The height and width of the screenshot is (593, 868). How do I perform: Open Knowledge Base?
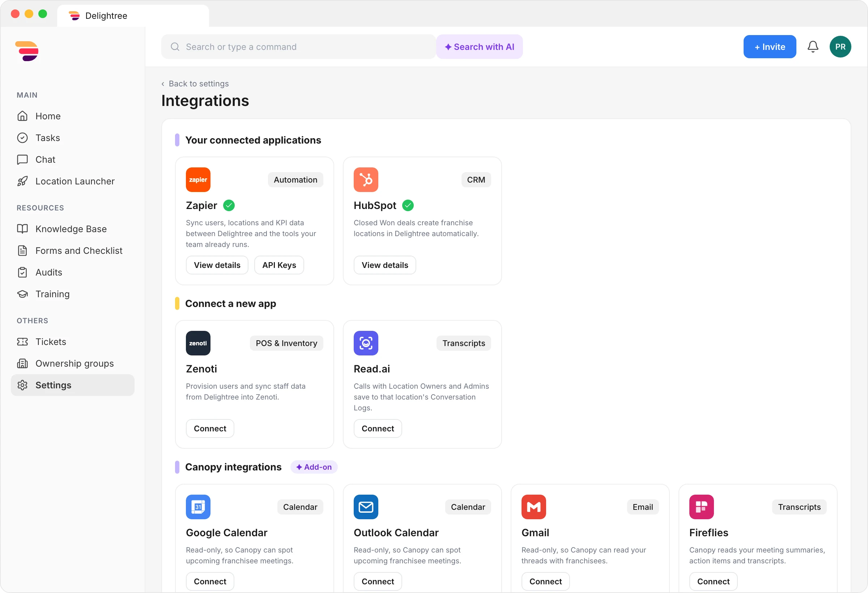(x=72, y=229)
